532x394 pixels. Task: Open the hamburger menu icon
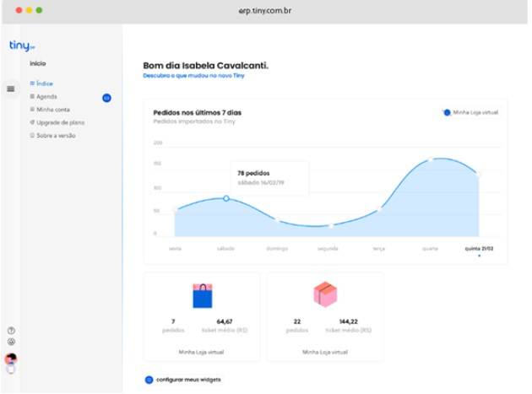(x=11, y=89)
